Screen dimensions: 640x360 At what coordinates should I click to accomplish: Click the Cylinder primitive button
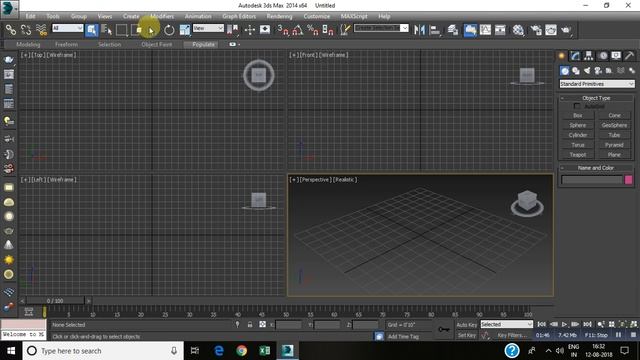(x=578, y=136)
